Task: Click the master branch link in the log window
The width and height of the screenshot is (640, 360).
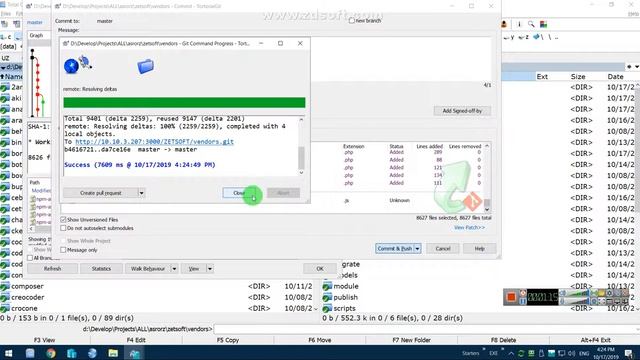Action: coord(35,22)
